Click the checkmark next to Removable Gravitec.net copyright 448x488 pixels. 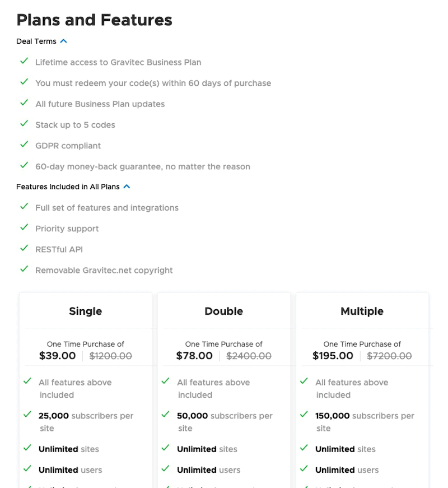click(24, 269)
